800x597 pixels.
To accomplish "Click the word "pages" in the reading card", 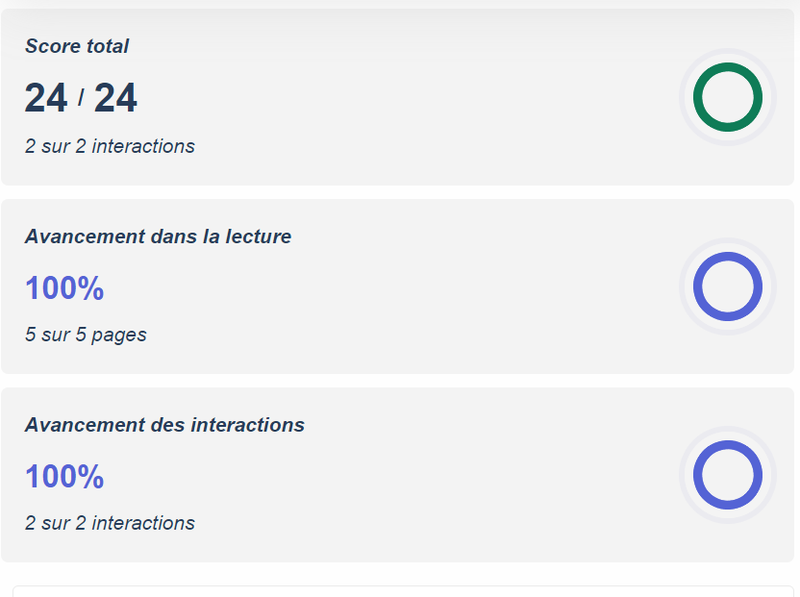I will click(120, 335).
